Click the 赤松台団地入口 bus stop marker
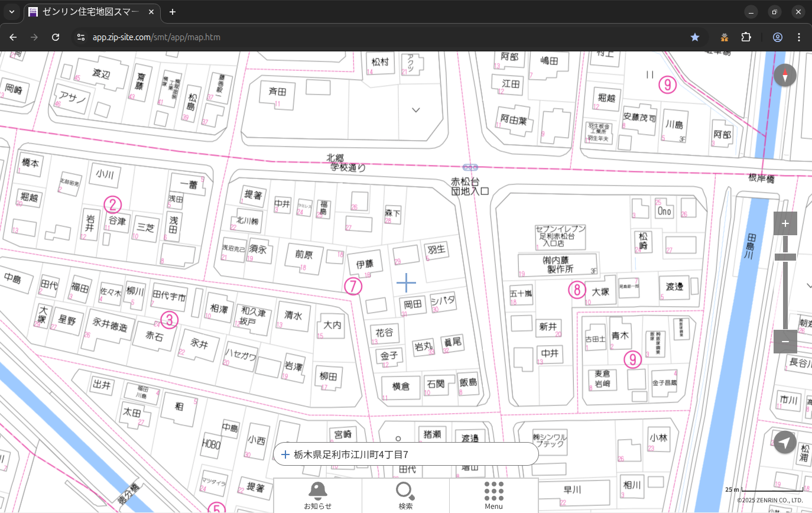This screenshot has width=812, height=513. 470,168
